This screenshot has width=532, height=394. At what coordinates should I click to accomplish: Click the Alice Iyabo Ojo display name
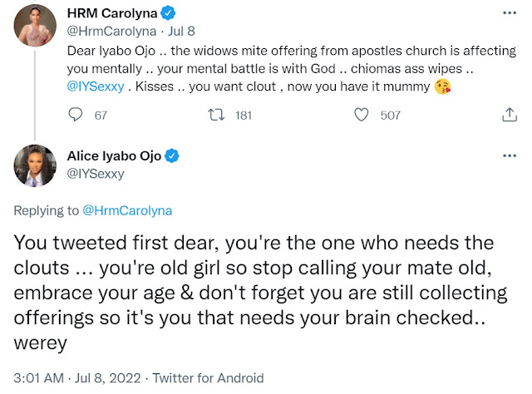point(114,155)
